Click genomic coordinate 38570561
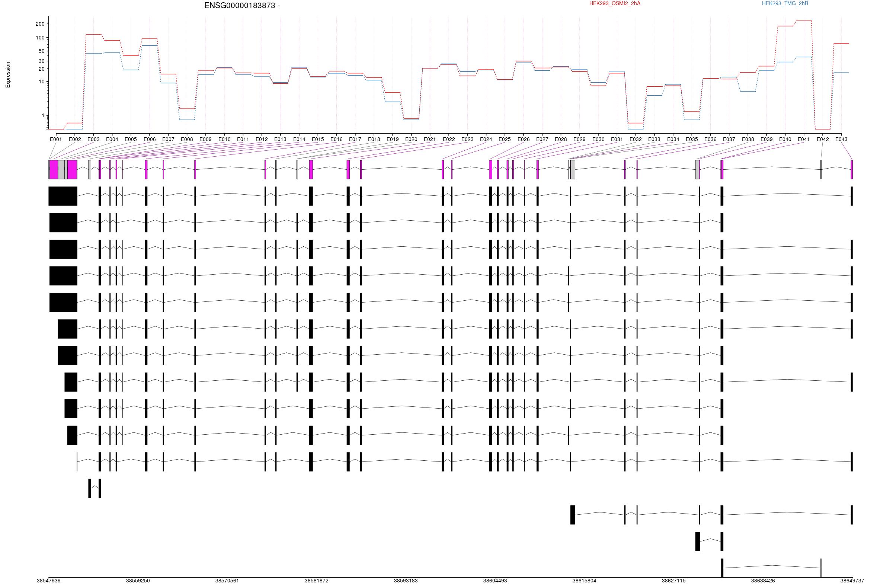The width and height of the screenshot is (893, 588). [227, 581]
